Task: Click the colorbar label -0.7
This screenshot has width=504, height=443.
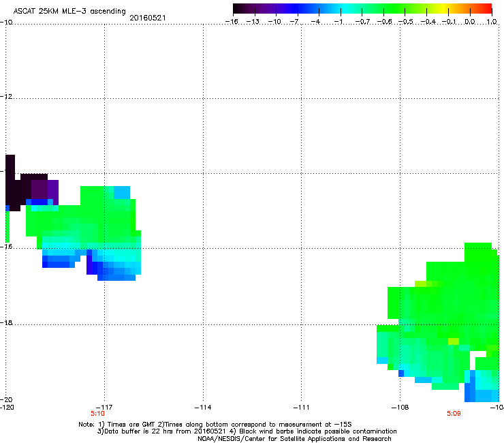Action: point(362,22)
